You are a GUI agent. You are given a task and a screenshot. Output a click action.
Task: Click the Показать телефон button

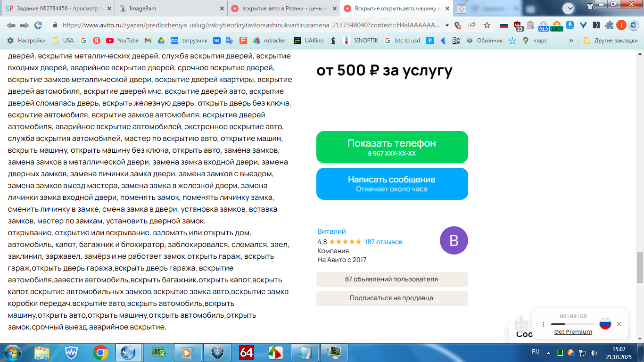[392, 147]
